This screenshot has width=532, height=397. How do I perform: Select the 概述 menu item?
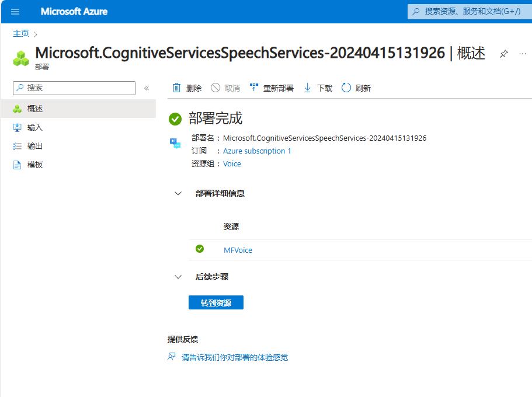point(78,109)
